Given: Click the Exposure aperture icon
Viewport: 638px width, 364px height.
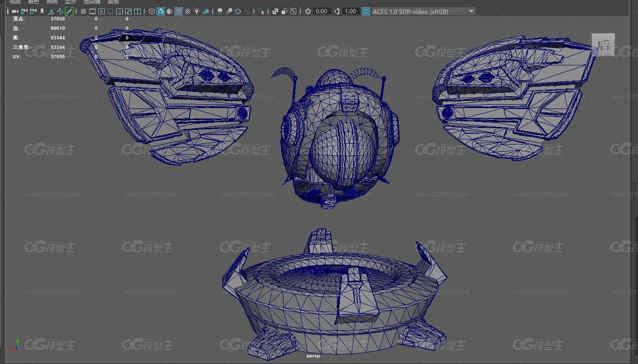Looking at the screenshot, I should (x=308, y=11).
